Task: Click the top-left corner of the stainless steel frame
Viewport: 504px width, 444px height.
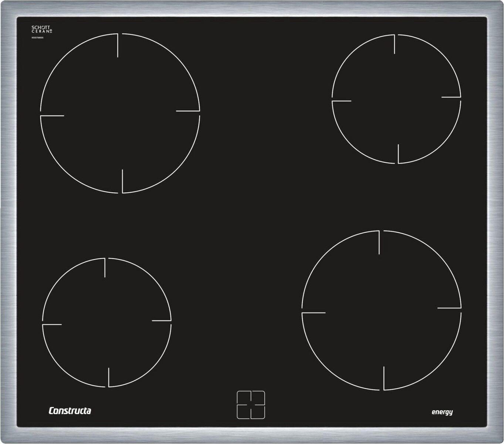Action: [8, 8]
